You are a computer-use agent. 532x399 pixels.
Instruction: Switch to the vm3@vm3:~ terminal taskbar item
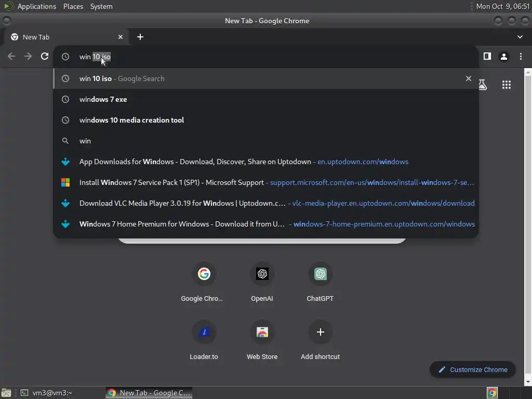(x=46, y=393)
